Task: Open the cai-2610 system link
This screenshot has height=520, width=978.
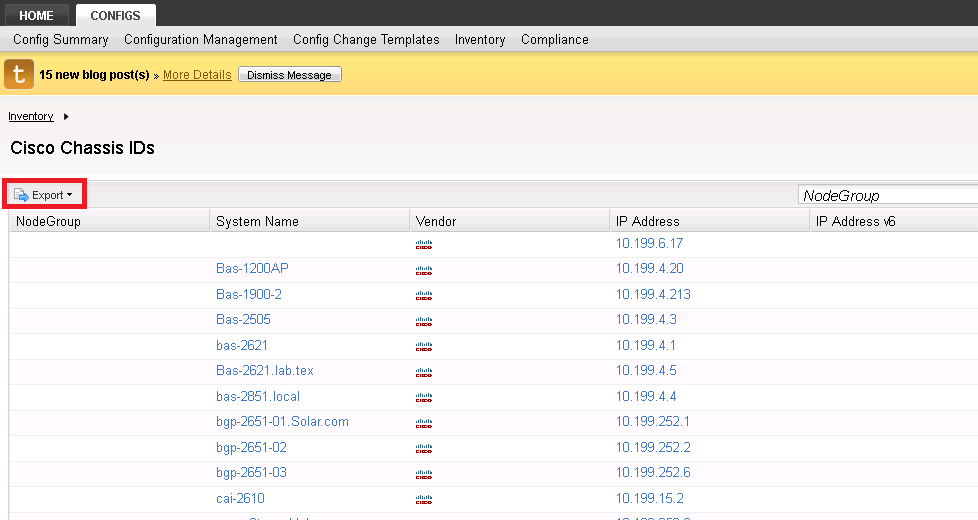Action: point(240,498)
